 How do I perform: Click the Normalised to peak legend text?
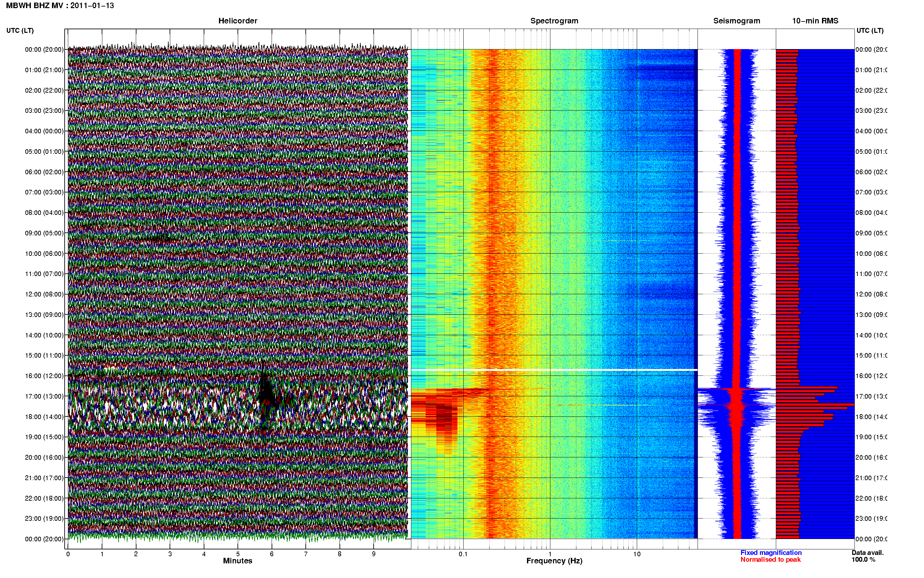[x=770, y=560]
